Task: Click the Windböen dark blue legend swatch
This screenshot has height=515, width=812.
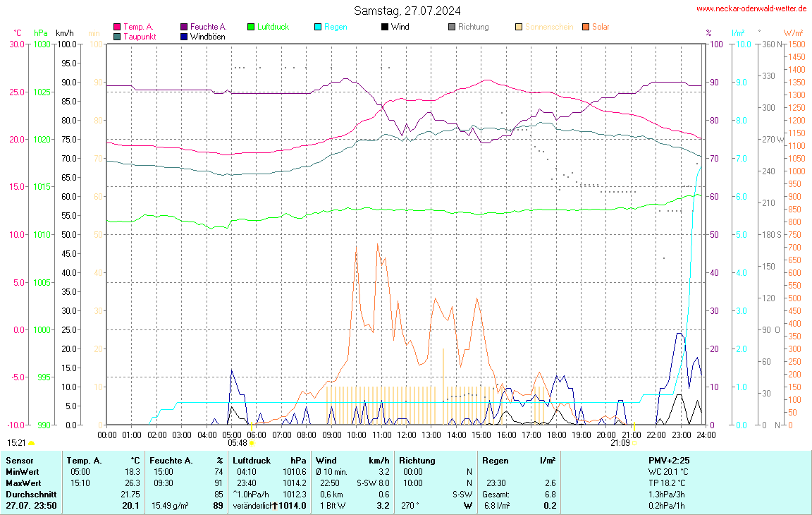Action: pyautogui.click(x=184, y=37)
